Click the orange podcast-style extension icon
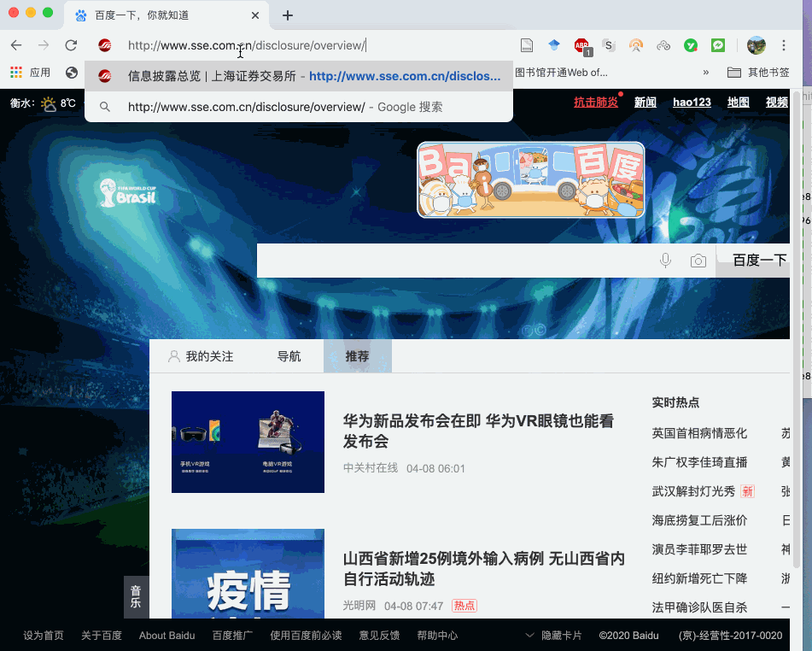 (x=636, y=45)
